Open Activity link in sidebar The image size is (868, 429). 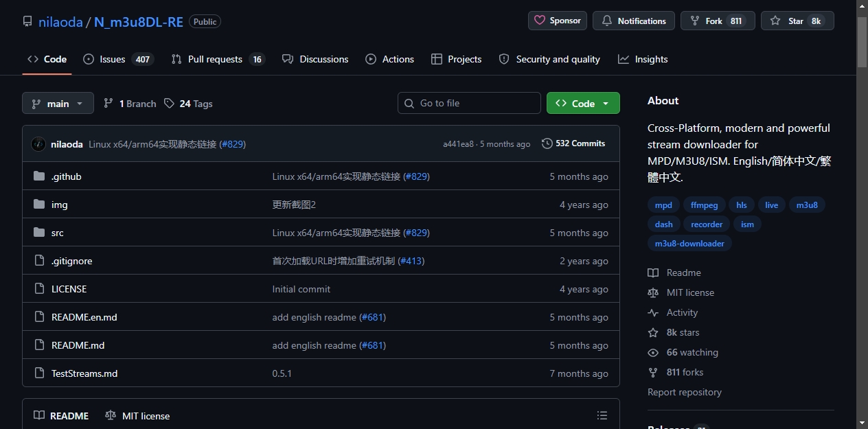click(673, 312)
